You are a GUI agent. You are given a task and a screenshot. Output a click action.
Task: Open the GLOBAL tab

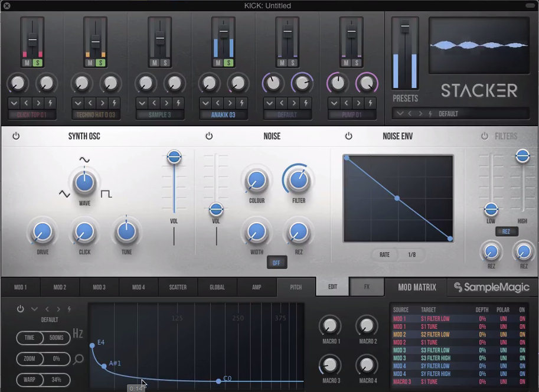click(x=217, y=287)
